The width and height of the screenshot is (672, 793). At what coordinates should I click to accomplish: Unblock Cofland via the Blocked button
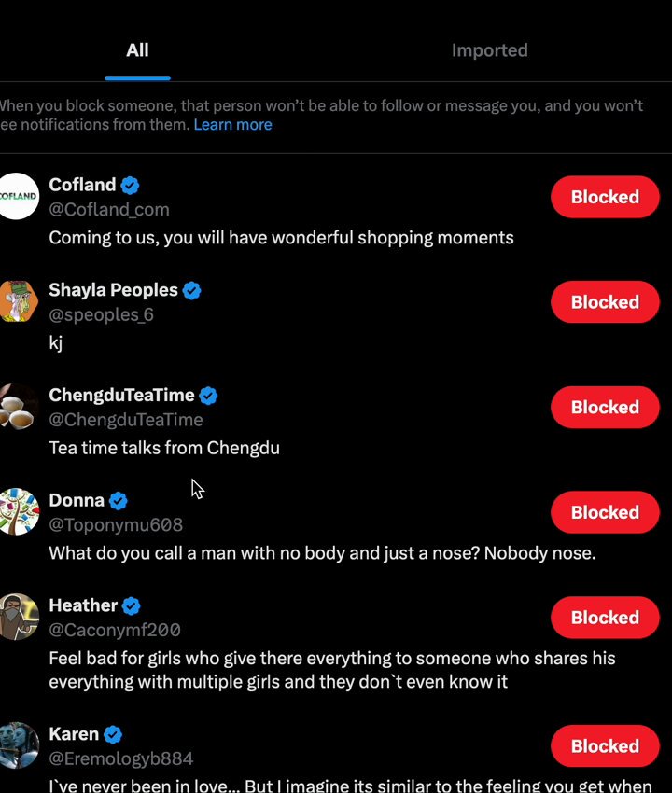[605, 197]
